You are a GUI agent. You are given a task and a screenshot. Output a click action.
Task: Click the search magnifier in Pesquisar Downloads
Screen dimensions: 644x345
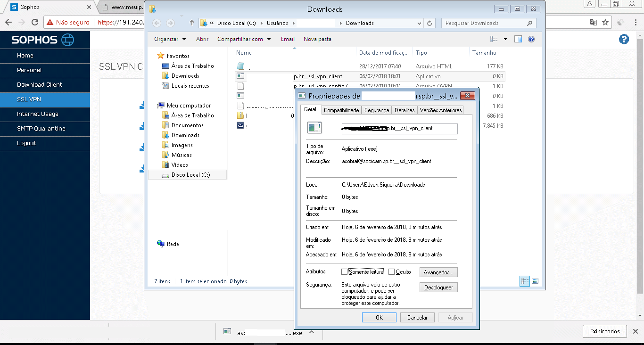pos(530,23)
